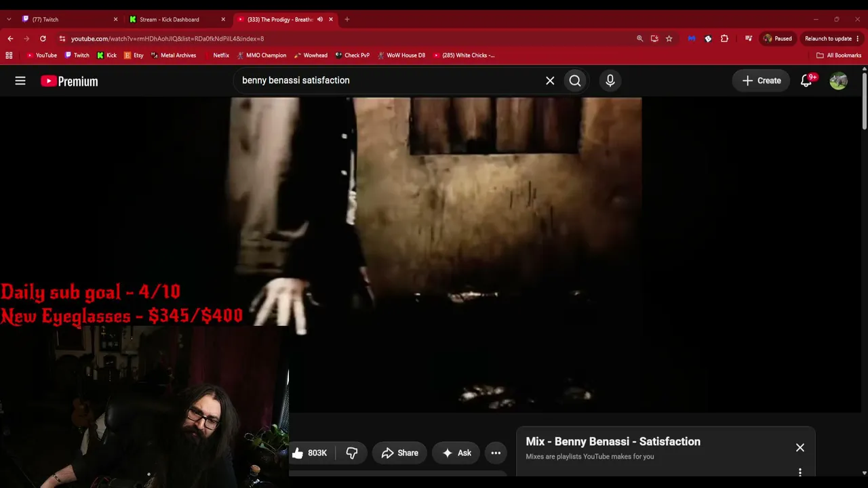Open the Kick bookmark

pos(107,56)
